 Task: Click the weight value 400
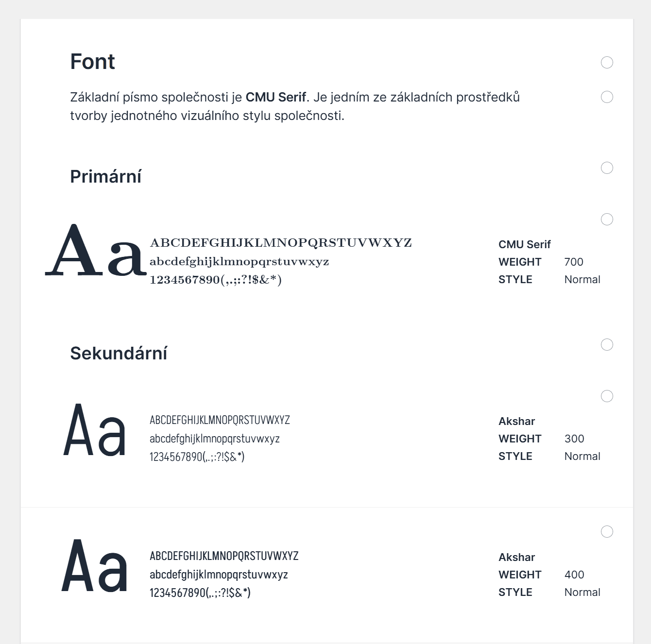click(574, 575)
